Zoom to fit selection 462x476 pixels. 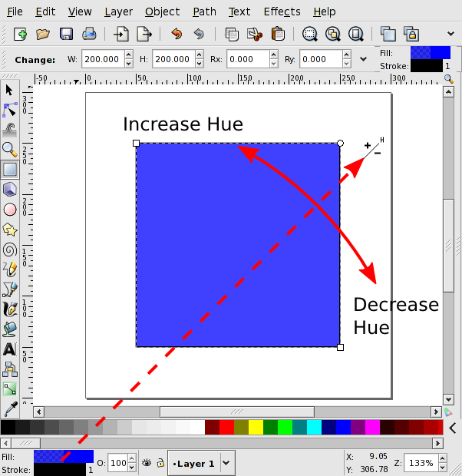[x=310, y=34]
